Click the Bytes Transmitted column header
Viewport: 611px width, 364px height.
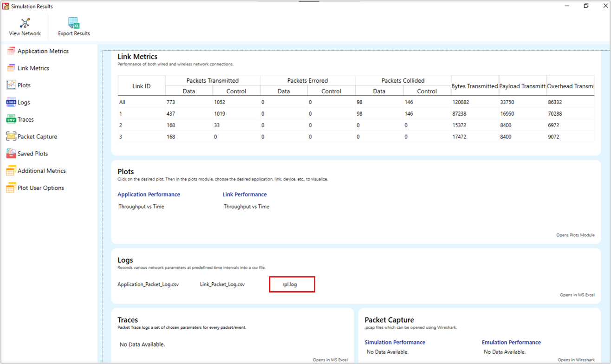[474, 86]
